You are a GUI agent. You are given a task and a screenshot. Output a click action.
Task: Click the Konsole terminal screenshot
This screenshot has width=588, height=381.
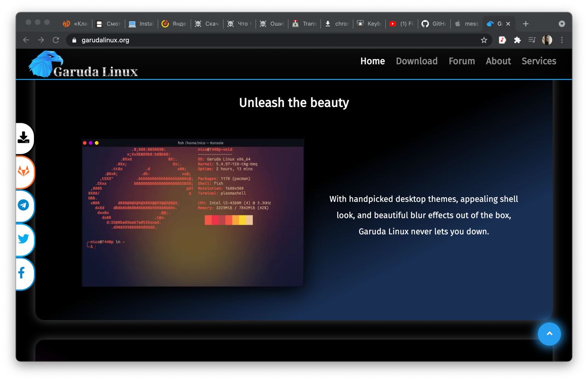pyautogui.click(x=193, y=213)
